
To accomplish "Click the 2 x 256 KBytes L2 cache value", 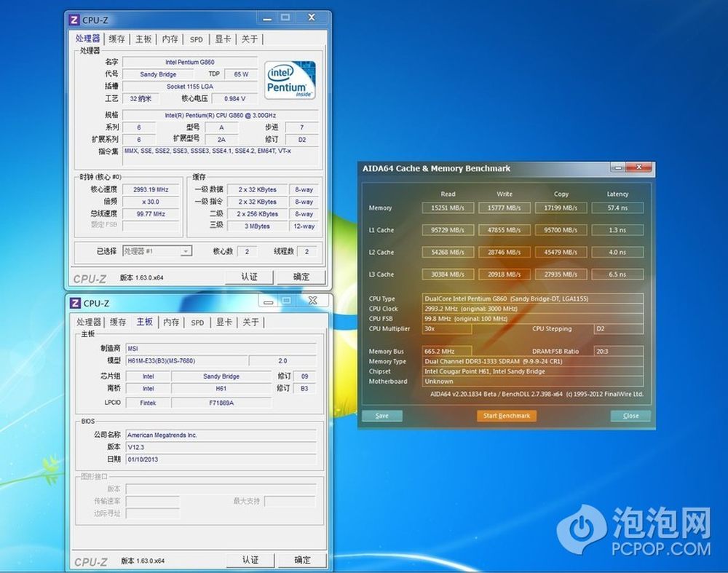I will click(x=257, y=214).
